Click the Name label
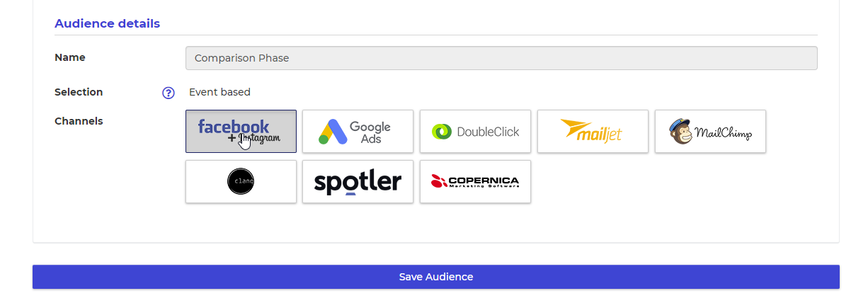This screenshot has width=868, height=303. (x=70, y=57)
